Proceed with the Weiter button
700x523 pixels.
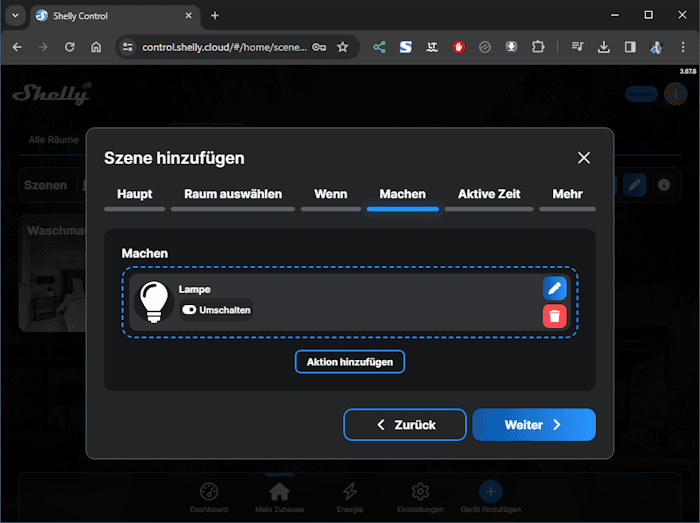pyautogui.click(x=534, y=425)
